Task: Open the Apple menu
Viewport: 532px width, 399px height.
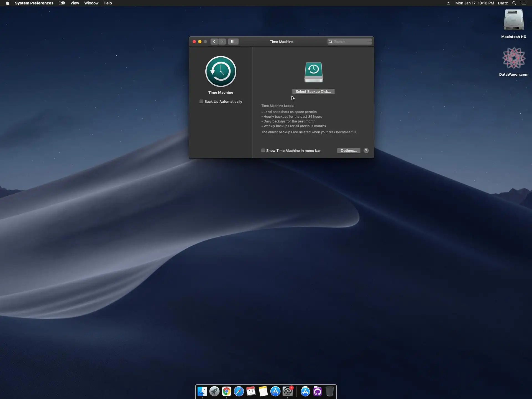Action: point(7,3)
